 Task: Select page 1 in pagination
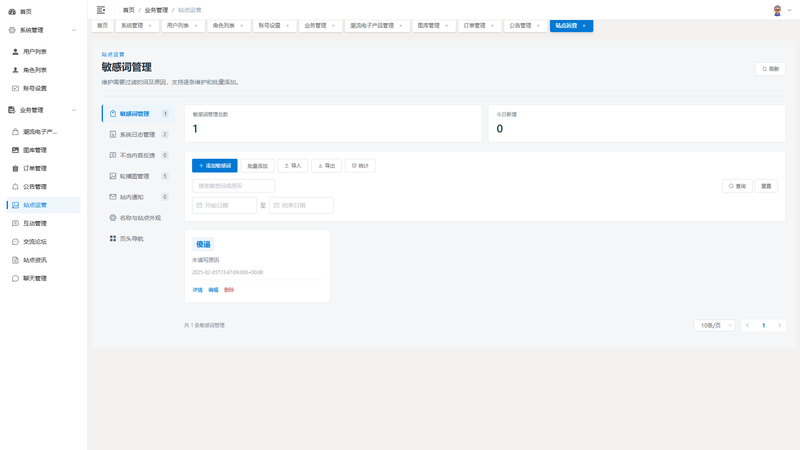[x=764, y=326]
